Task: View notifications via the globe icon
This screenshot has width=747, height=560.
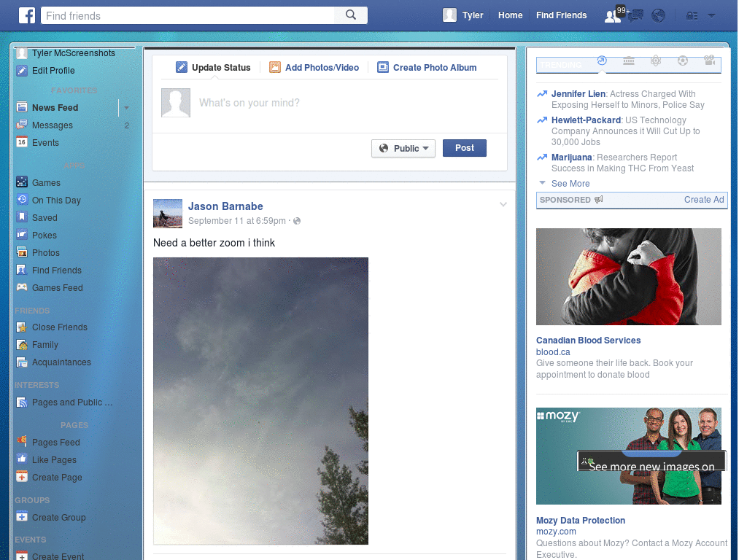Action: [x=659, y=15]
